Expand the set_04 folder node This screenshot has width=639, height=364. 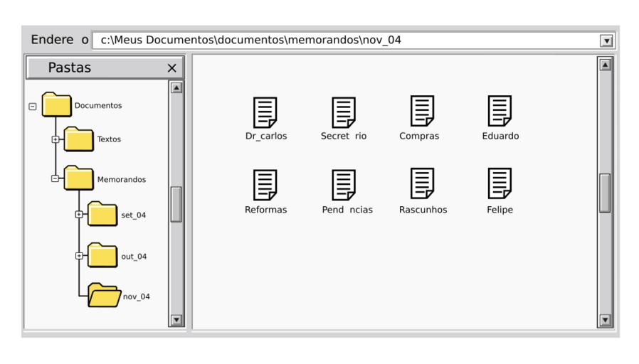pos(78,215)
